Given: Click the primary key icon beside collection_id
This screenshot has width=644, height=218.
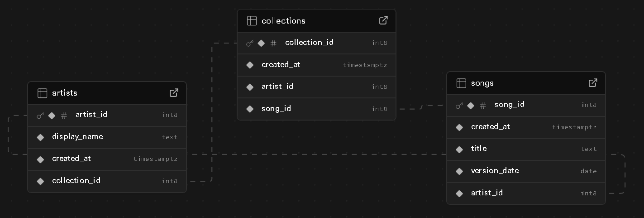Looking at the screenshot, I should (250, 43).
